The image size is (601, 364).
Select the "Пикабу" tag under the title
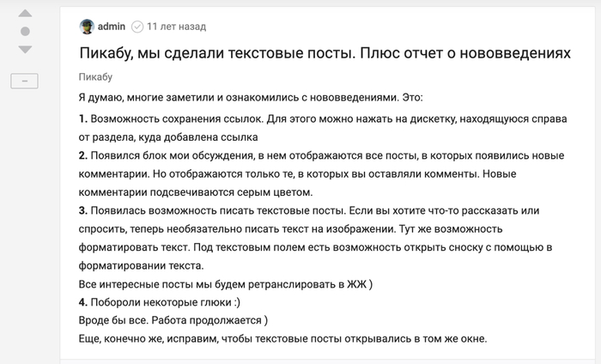coord(95,77)
